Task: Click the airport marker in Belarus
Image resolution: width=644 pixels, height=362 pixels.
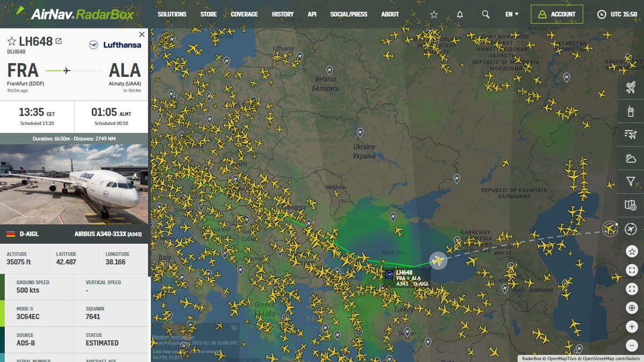Action: tap(329, 70)
